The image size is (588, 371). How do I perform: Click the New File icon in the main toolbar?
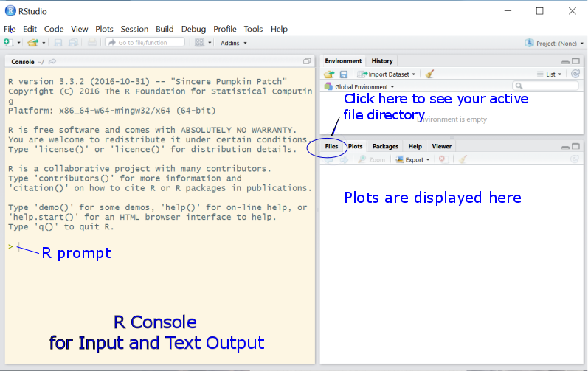coord(7,43)
